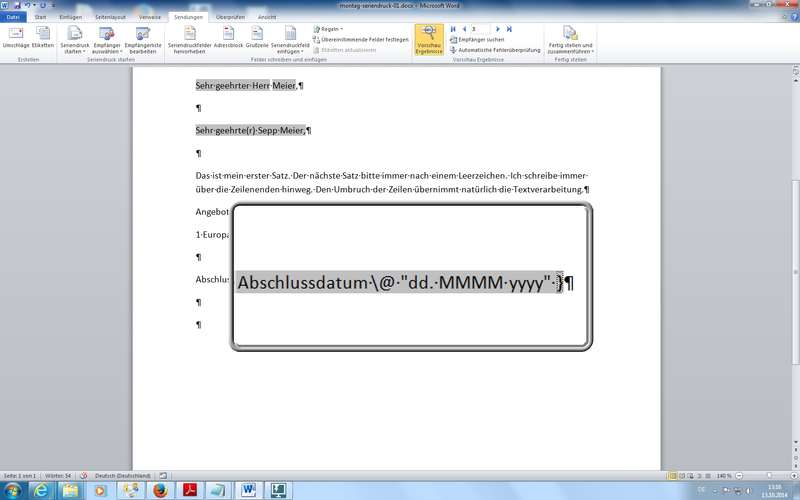Click the proofing errors status bar icon
The width and height of the screenshot is (800, 500).
click(84, 476)
